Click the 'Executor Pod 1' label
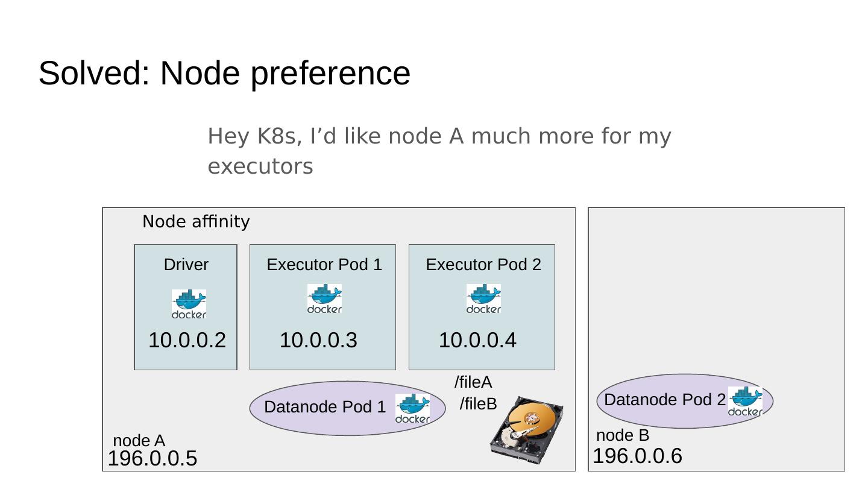Viewport: 868px width, 489px height. point(324,265)
